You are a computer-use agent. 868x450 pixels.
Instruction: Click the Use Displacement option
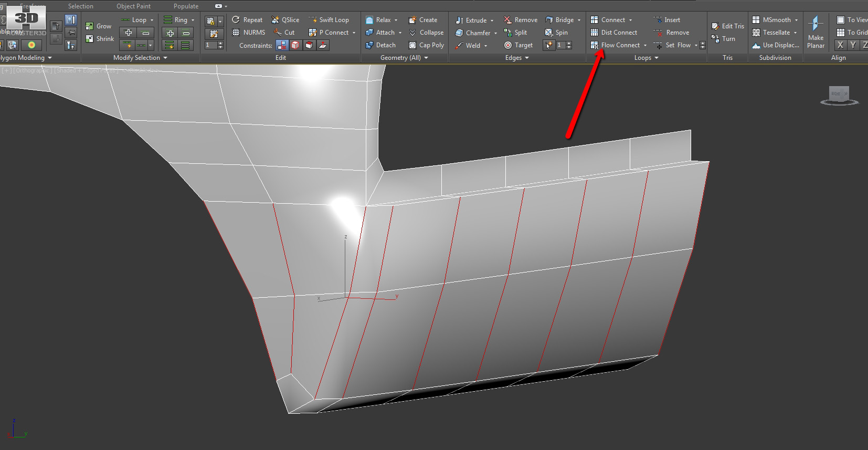pos(776,45)
